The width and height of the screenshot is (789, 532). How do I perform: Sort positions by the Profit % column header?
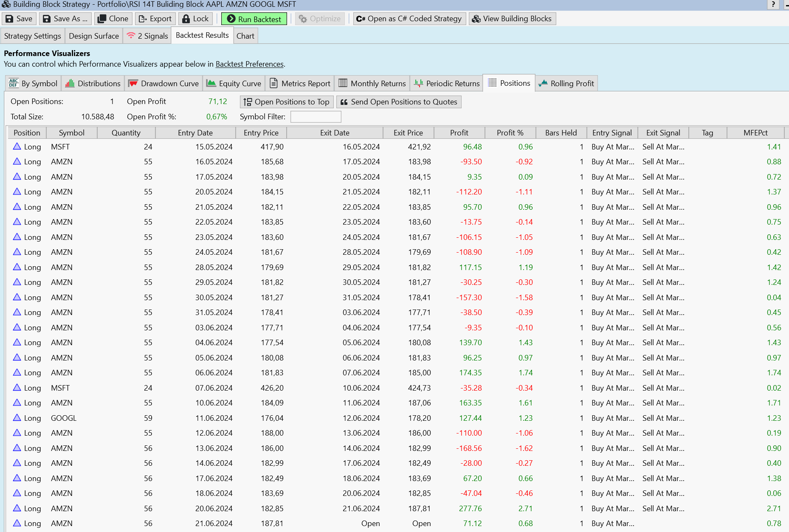click(510, 133)
